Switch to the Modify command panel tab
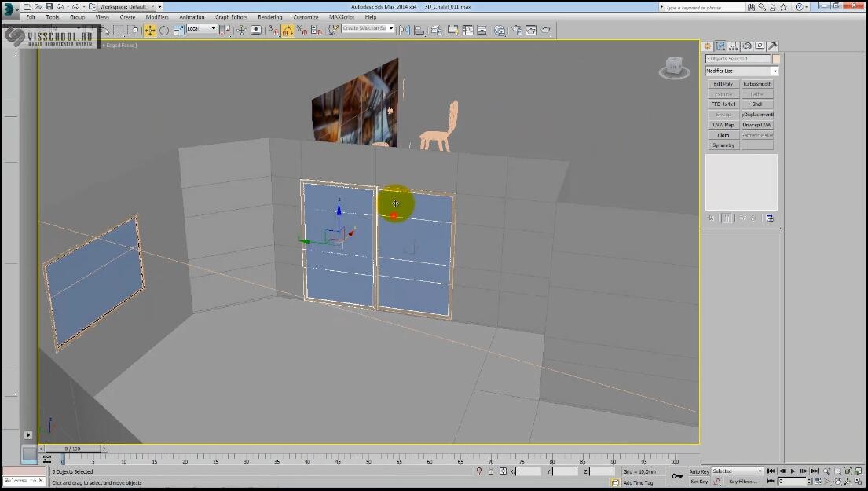Image resolution: width=868 pixels, height=491 pixels. click(x=720, y=46)
